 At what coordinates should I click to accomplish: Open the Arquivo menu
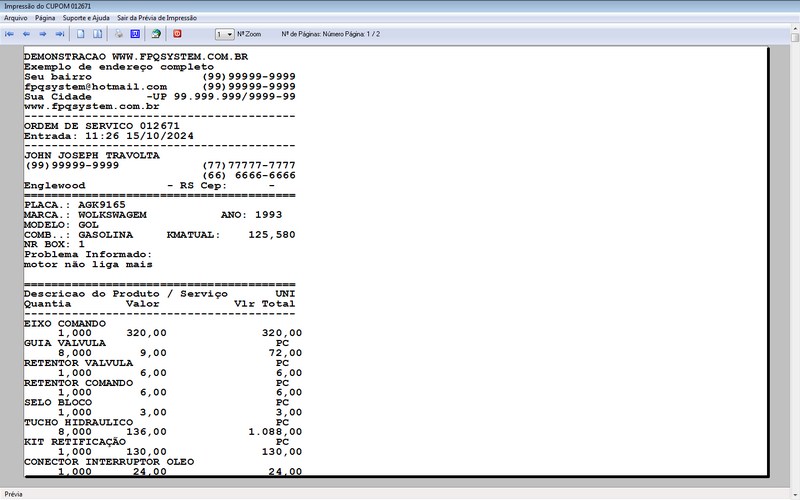click(x=16, y=18)
